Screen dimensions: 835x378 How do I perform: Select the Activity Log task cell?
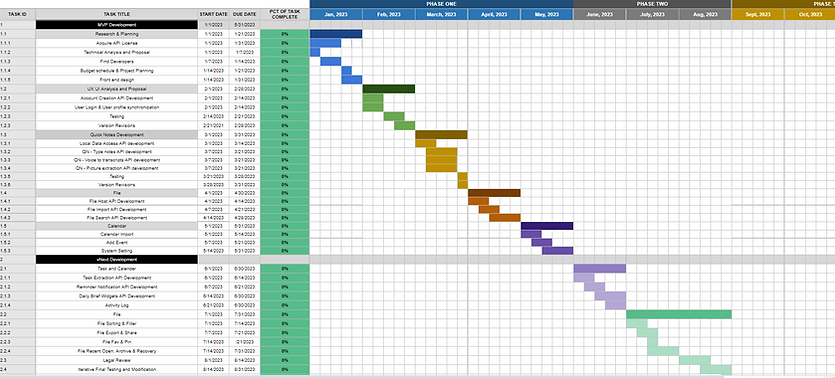click(117, 305)
